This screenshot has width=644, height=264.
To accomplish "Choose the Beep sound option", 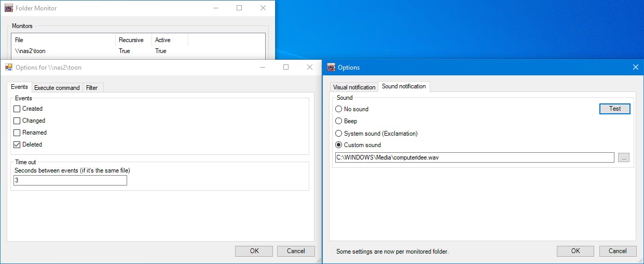I will (339, 121).
